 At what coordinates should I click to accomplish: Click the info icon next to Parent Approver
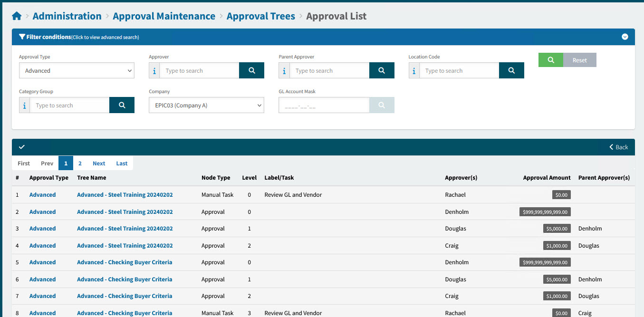pyautogui.click(x=284, y=70)
